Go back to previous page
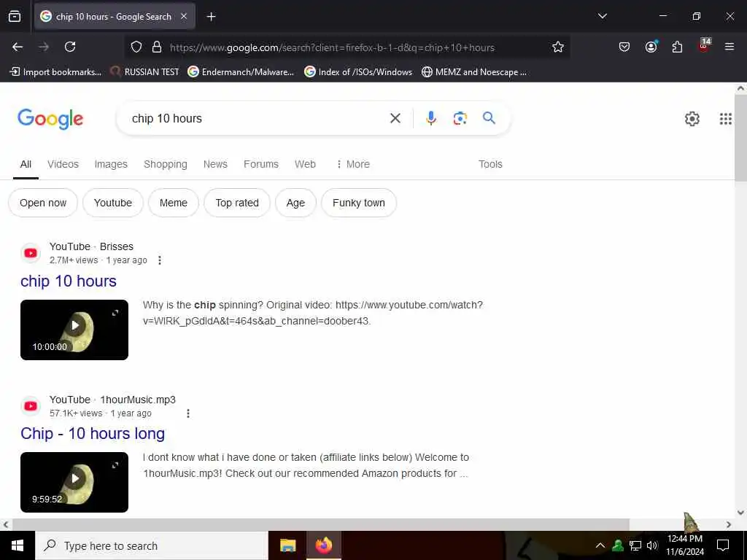Screen dimensions: 747x560 18,47
